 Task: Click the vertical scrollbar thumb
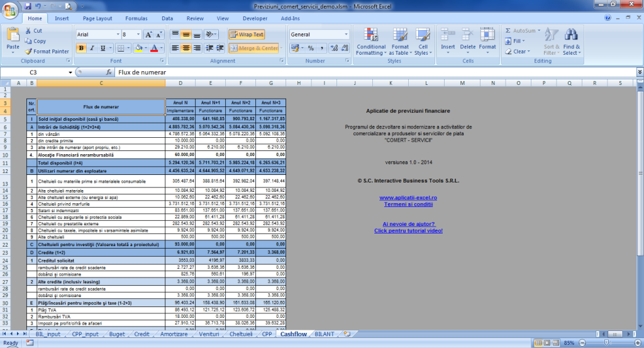tap(640, 172)
